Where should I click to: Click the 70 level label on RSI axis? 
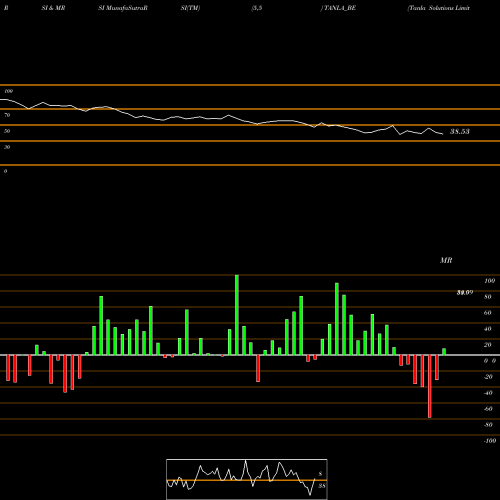pyautogui.click(x=7, y=115)
